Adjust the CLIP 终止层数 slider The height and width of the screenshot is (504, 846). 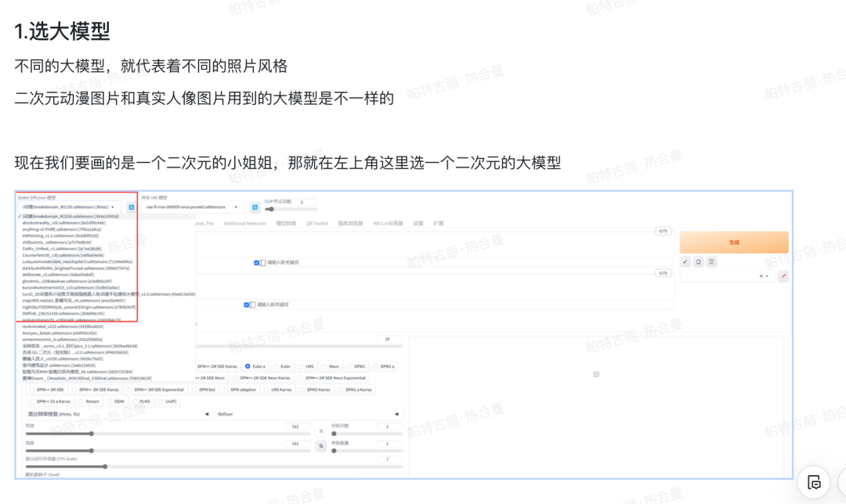[291, 209]
